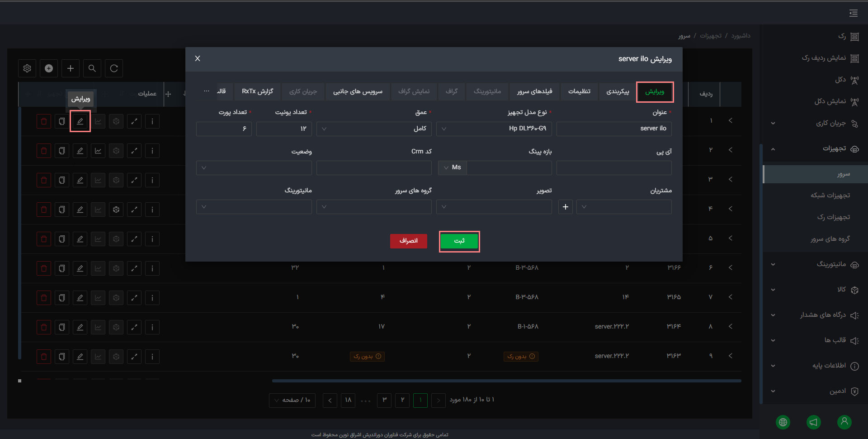Image resolution: width=868 pixels, height=439 pixels.
Task: Open the وضعیت dropdown
Action: (254, 168)
